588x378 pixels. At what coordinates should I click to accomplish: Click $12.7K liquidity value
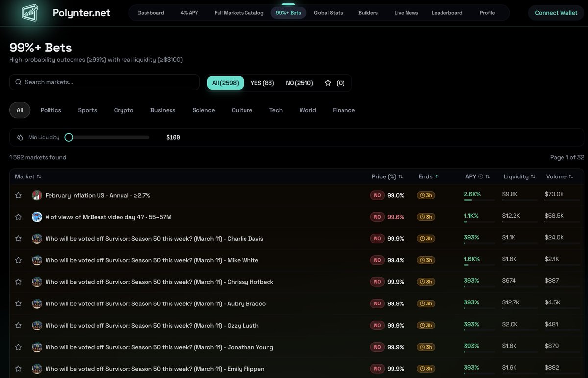(511, 302)
